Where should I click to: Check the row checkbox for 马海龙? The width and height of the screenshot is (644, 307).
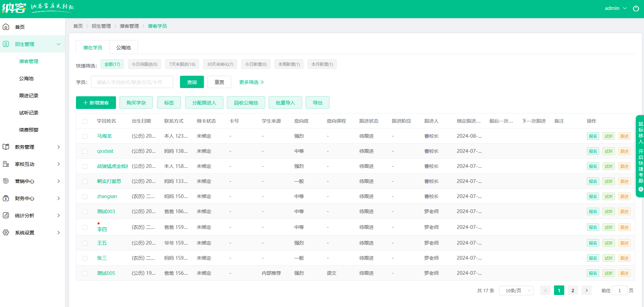[85, 136]
